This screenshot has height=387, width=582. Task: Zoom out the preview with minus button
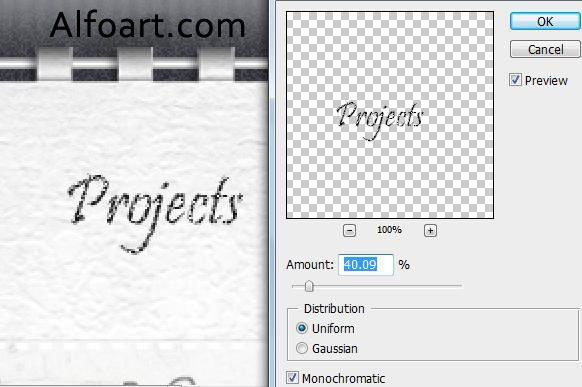(349, 230)
